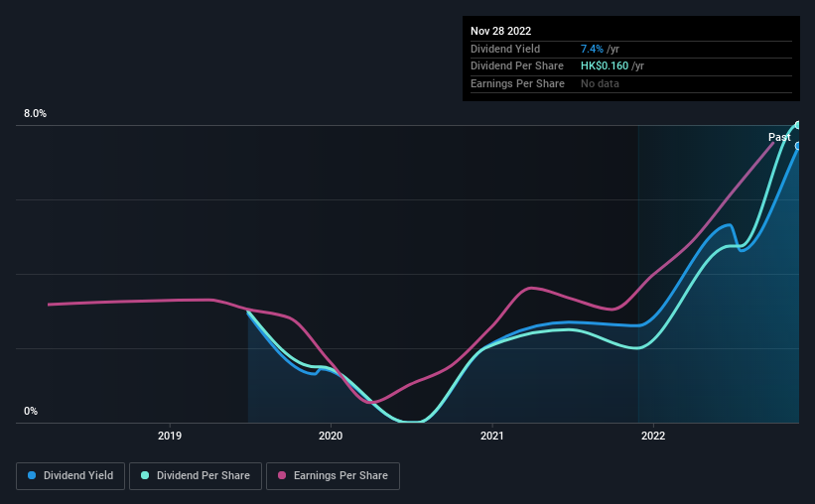Click the blue endpoint marker of Dividend Yield
The image size is (815, 504).
tap(798, 147)
